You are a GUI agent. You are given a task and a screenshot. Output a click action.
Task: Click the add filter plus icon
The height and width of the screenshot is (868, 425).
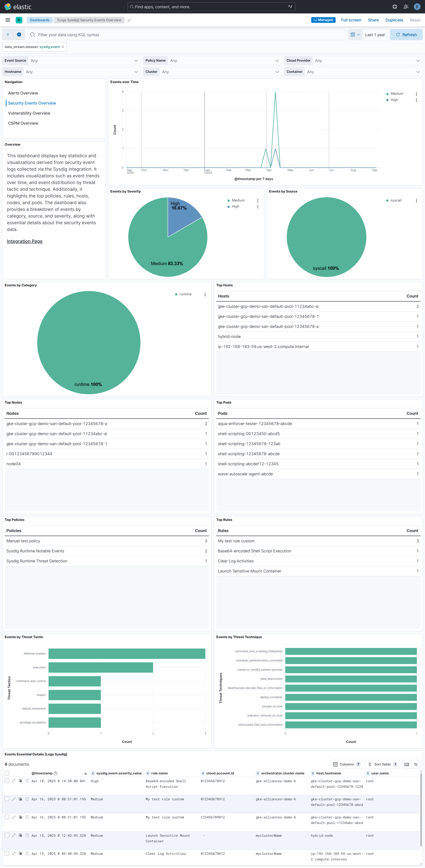pyautogui.click(x=19, y=34)
